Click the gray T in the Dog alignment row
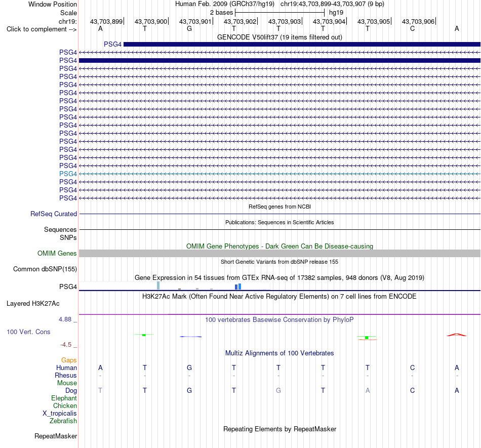Viewport: 481px width, 448px height. pyautogui.click(x=100, y=390)
